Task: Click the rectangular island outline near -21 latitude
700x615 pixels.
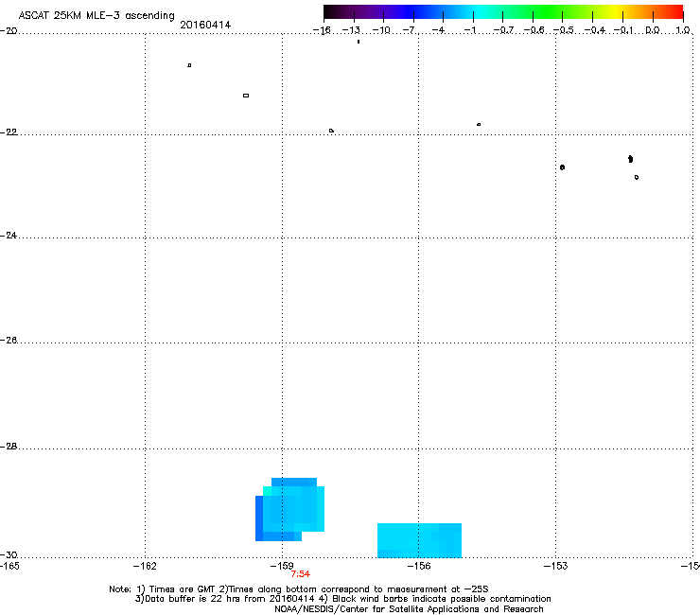Action: pos(246,96)
